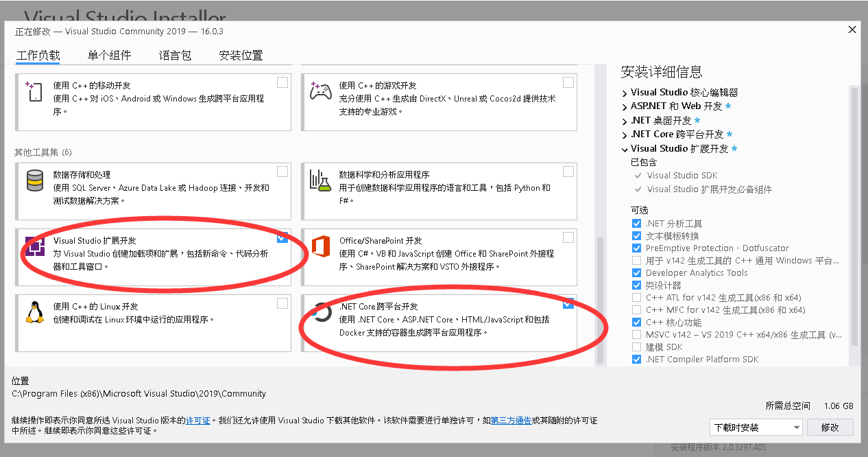Click the Linux penguin workload icon
This screenshot has height=457, width=868.
coord(35,312)
